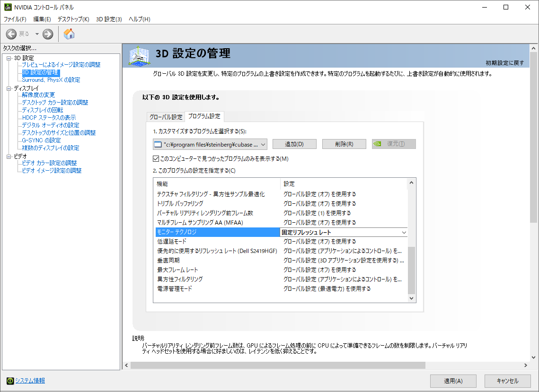Screen dimensions: 539x392
Task: Click the Forward arrow icon
Action: coord(48,34)
